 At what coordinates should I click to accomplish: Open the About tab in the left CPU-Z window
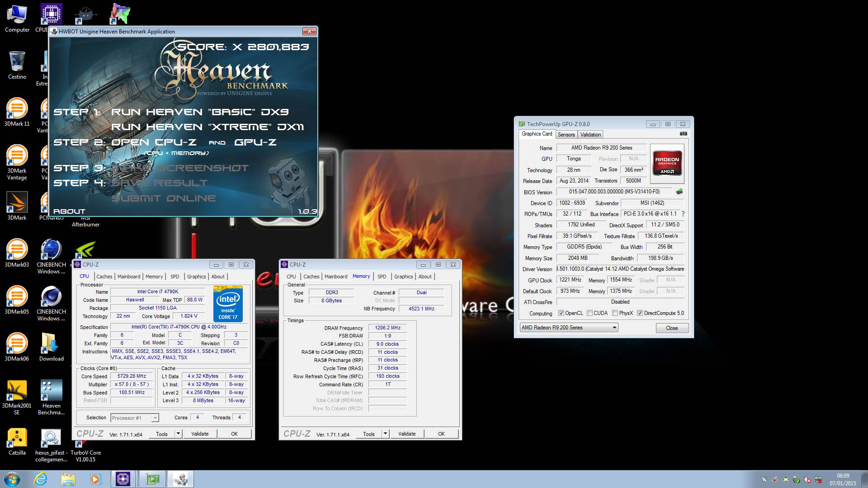[218, 277]
